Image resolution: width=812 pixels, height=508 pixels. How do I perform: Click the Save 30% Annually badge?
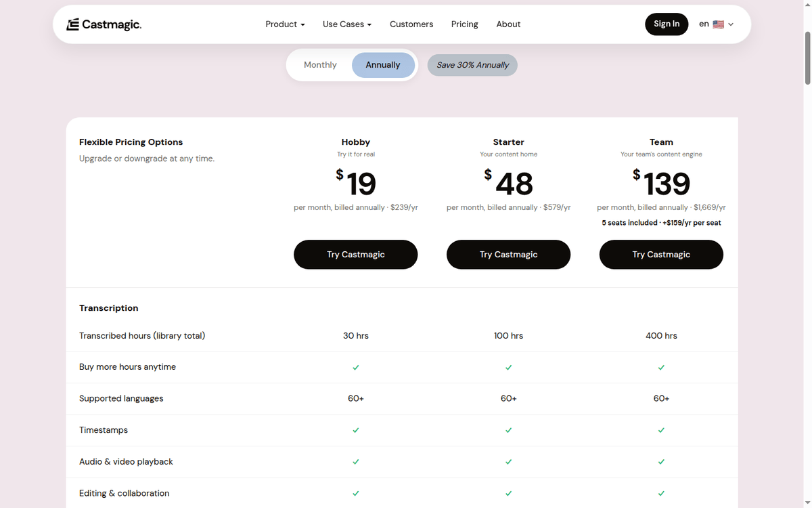click(x=472, y=65)
